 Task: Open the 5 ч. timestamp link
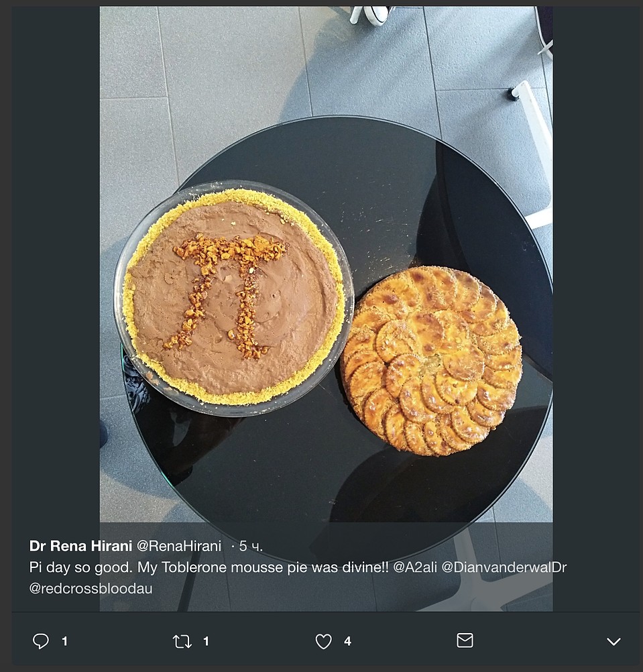(x=251, y=546)
